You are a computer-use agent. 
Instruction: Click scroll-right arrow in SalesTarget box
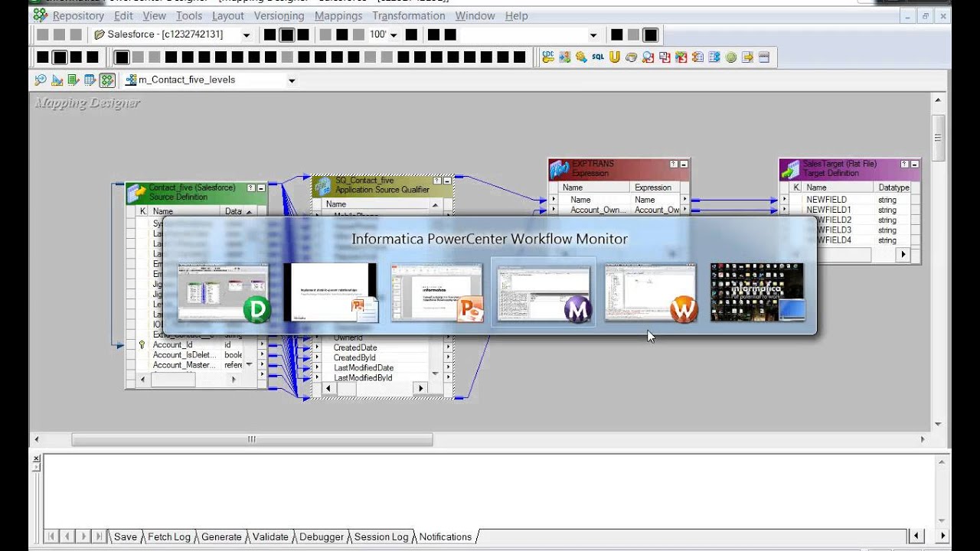click(x=903, y=254)
